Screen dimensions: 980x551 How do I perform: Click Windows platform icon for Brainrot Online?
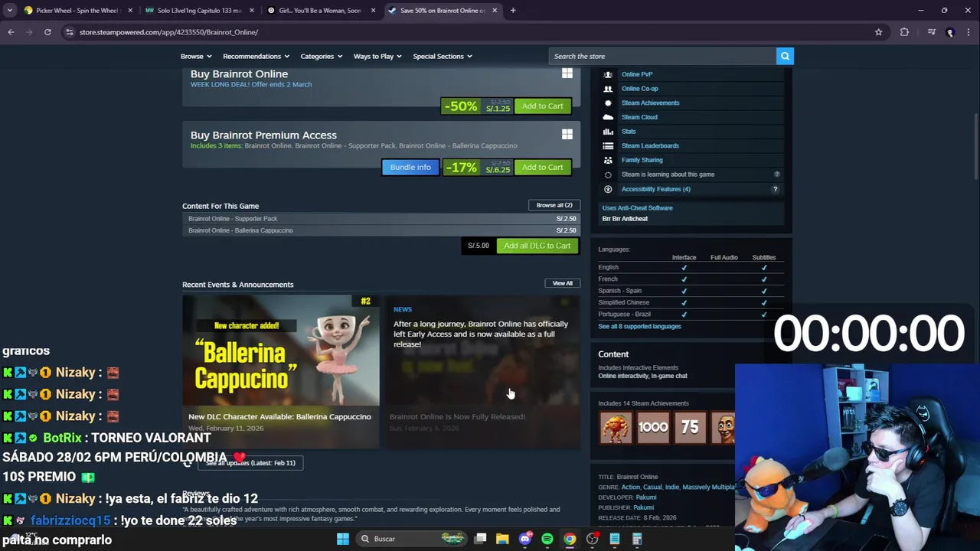(x=567, y=73)
